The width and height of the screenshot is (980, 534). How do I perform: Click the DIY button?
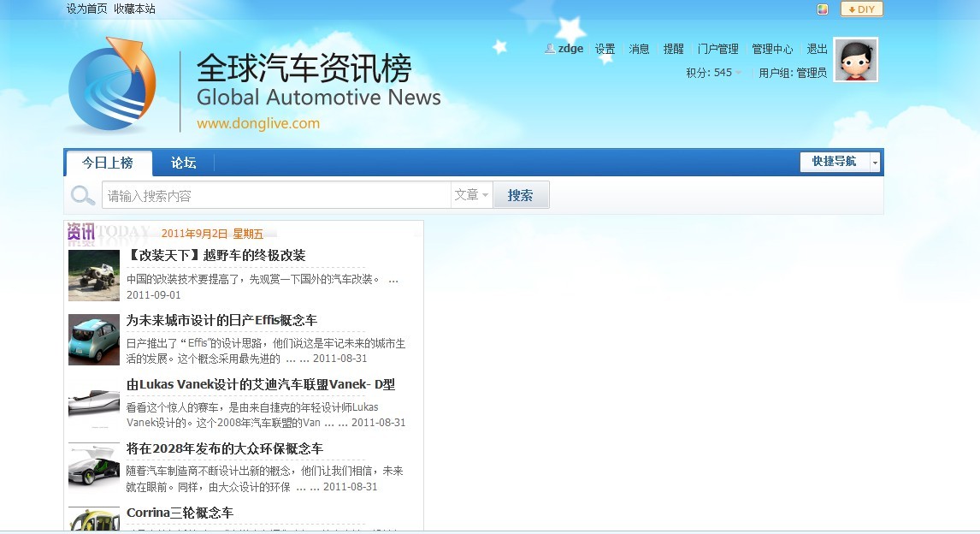[861, 9]
